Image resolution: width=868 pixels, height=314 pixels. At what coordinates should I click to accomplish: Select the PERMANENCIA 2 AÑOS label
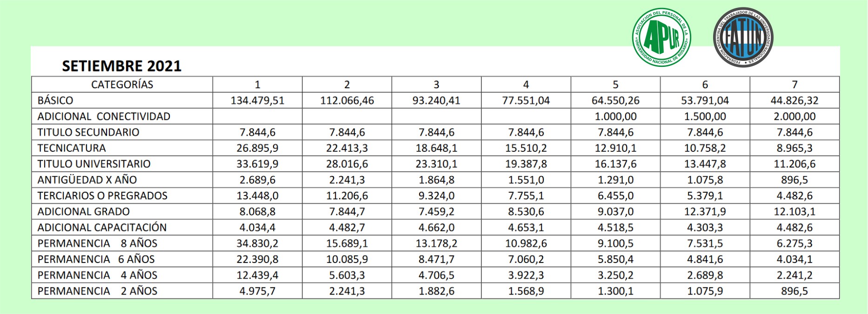click(97, 291)
